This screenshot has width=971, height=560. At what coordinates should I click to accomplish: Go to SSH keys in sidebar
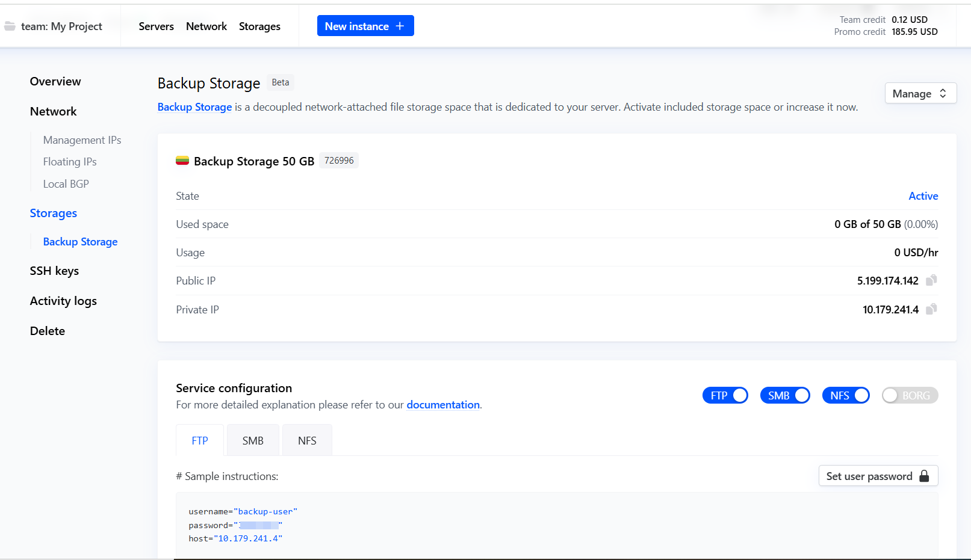54,271
